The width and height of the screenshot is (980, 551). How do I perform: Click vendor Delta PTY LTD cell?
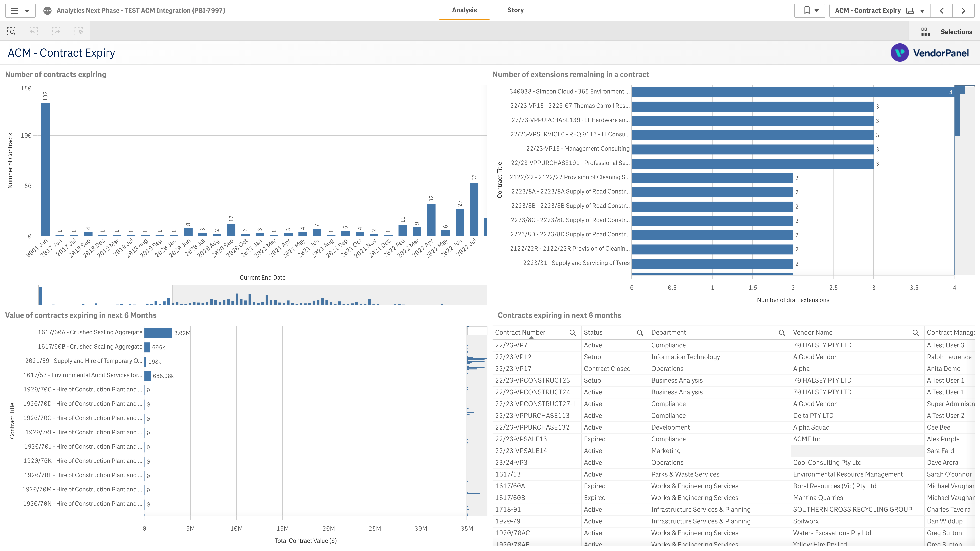pyautogui.click(x=857, y=416)
